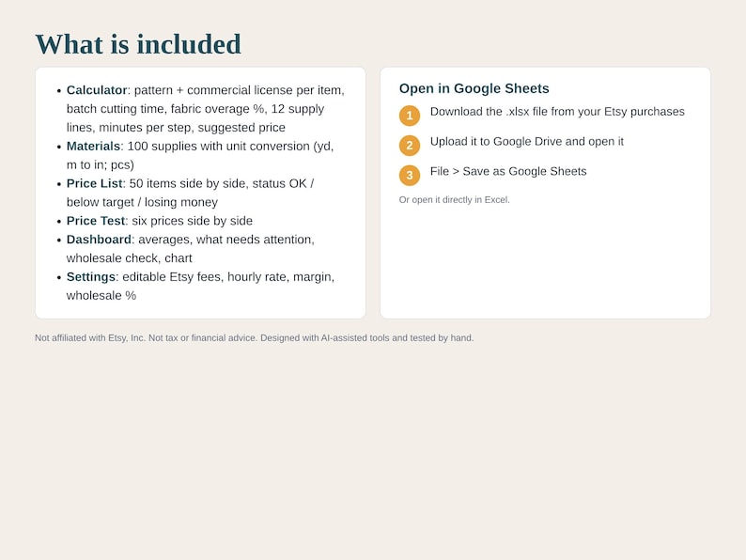Click the bold 'Settings' label
Screen dimensions: 746x560
[91, 277]
